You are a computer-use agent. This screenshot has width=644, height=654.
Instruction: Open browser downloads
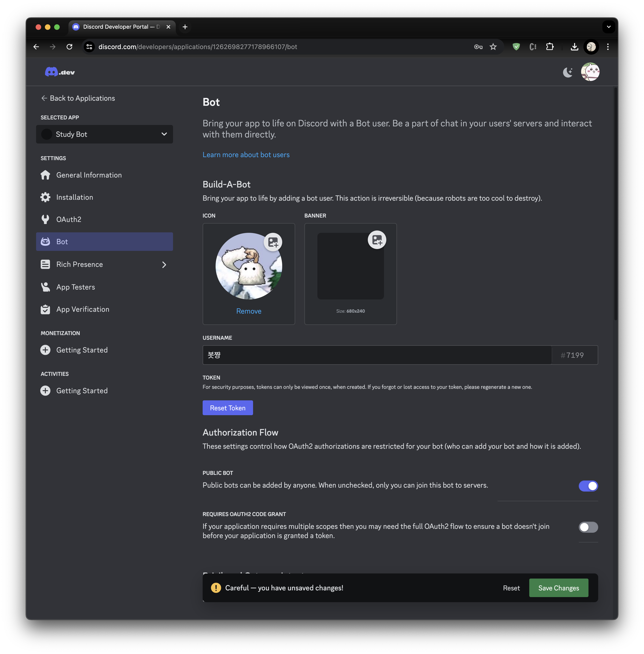[x=574, y=47]
